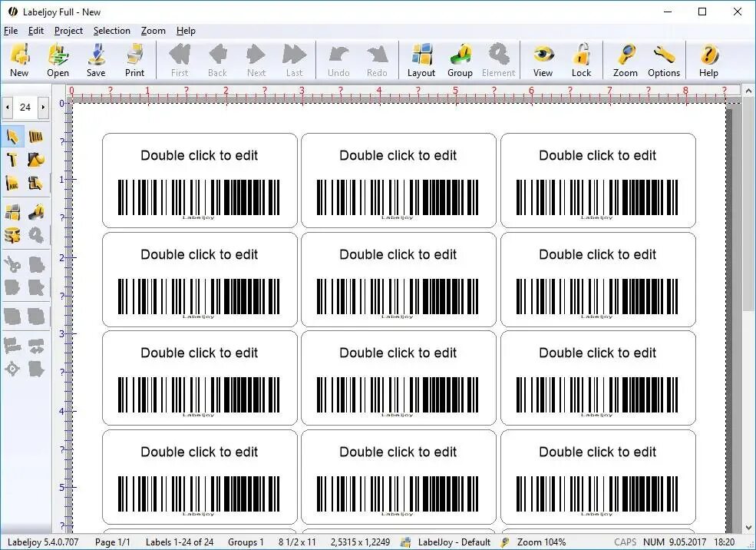The width and height of the screenshot is (756, 550).
Task: Click paper size '8 1/2 x 11'
Action: [297, 542]
